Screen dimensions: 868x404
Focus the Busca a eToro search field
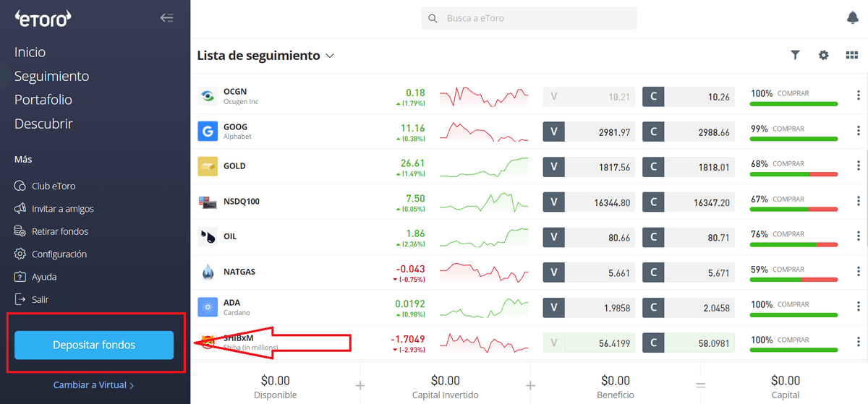529,18
